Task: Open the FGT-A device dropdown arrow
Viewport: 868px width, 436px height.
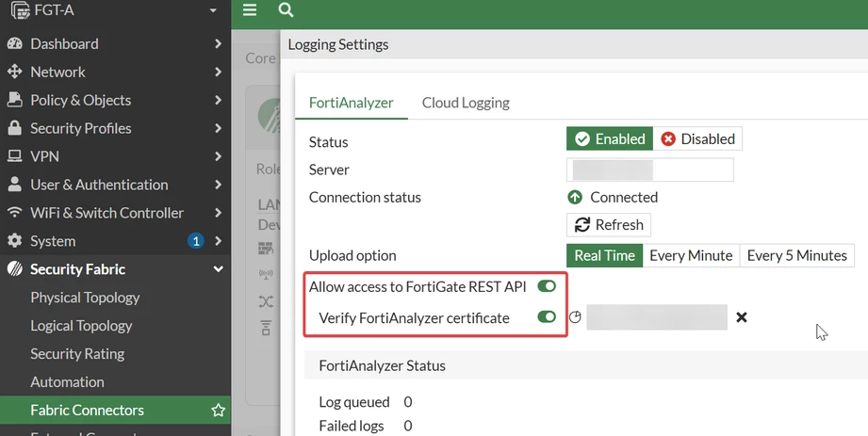Action: point(213,10)
